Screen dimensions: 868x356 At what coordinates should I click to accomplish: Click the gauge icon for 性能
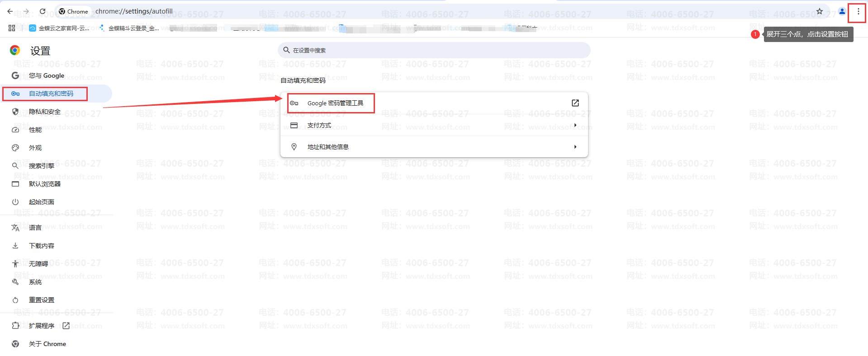click(15, 130)
